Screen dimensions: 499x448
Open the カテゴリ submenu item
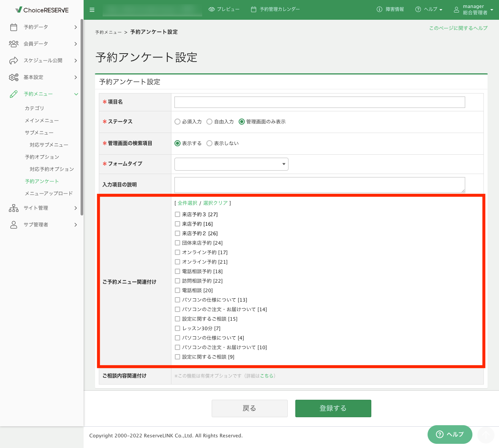click(35, 108)
